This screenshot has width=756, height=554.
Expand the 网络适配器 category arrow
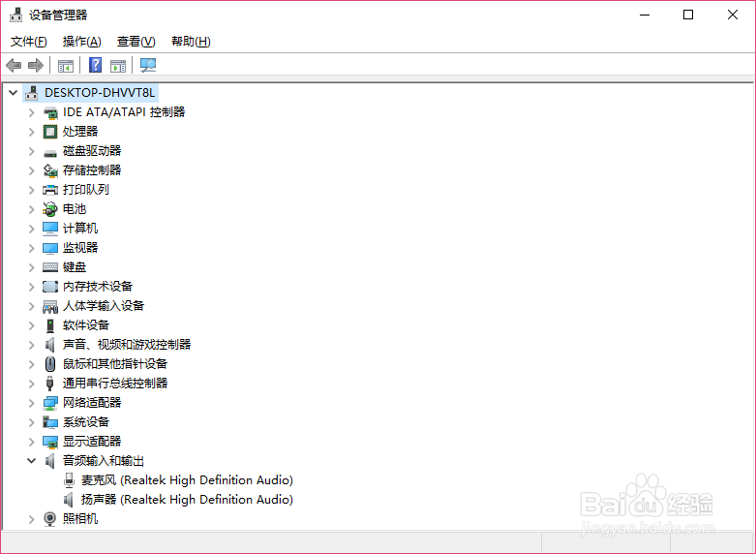[32, 403]
